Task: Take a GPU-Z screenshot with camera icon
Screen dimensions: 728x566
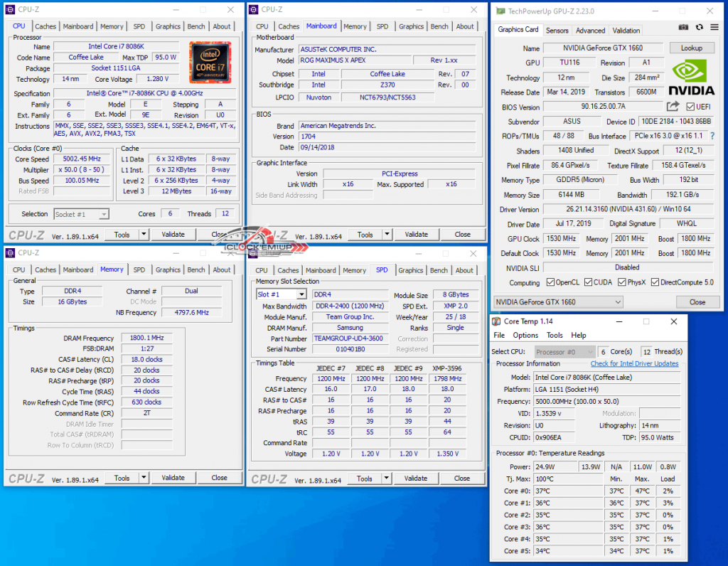Action: [x=683, y=28]
